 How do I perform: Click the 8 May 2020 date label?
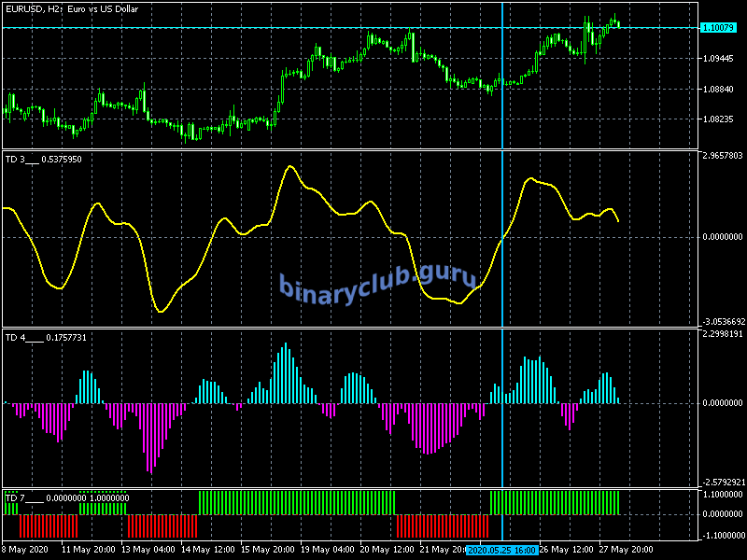23,551
